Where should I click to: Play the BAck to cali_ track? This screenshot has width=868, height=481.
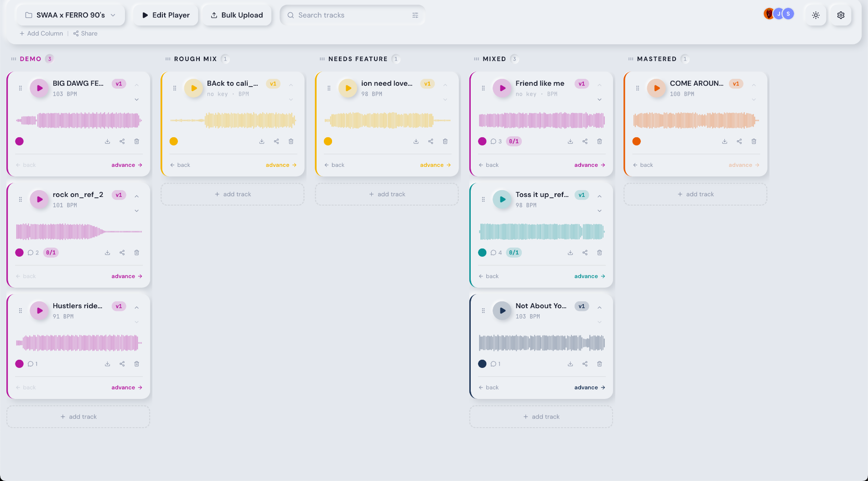point(193,88)
